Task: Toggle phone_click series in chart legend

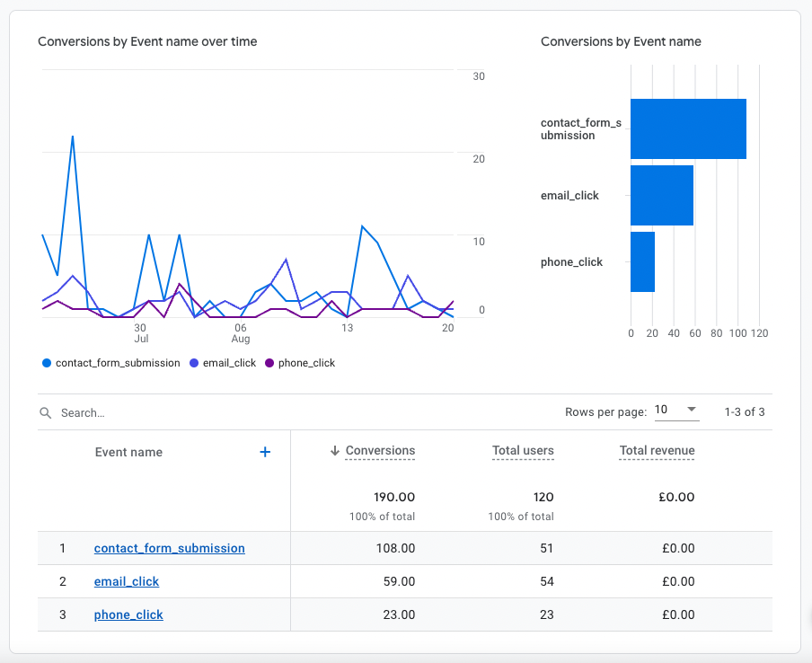Action: 306,363
